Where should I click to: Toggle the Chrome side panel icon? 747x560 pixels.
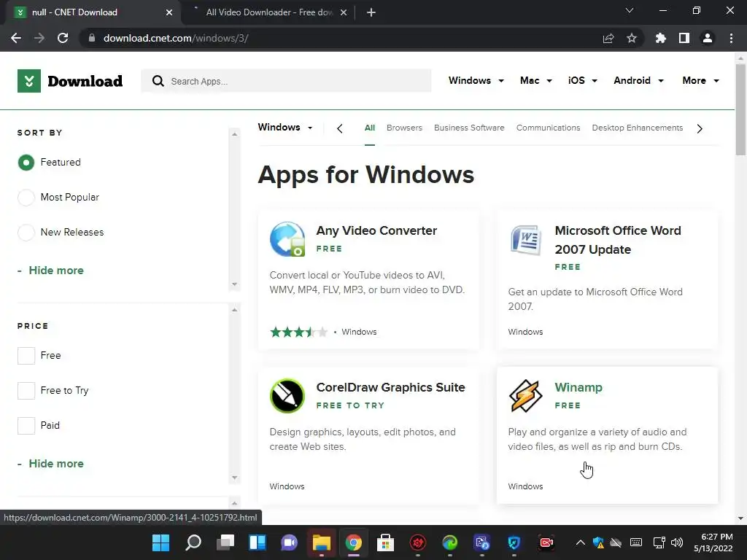click(684, 38)
